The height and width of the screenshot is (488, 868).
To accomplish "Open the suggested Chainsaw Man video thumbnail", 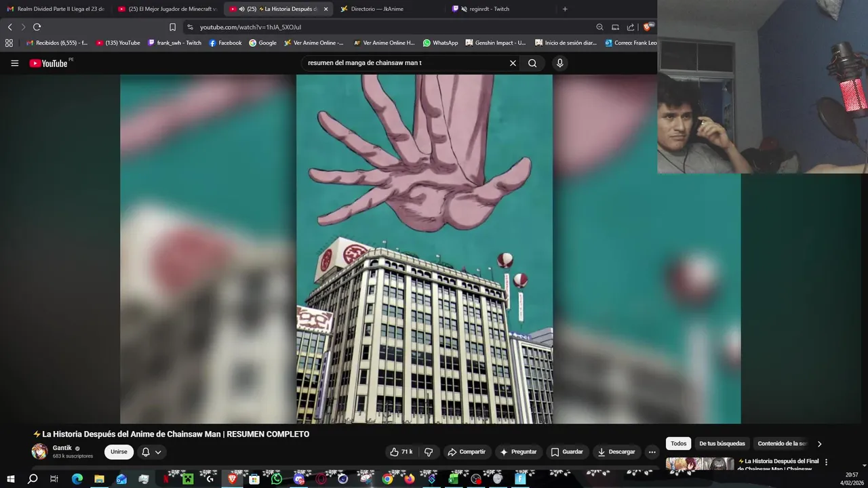I will 700,464.
